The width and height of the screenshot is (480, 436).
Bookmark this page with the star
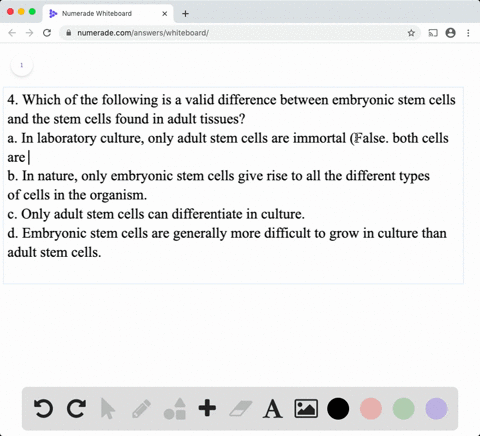click(x=411, y=33)
